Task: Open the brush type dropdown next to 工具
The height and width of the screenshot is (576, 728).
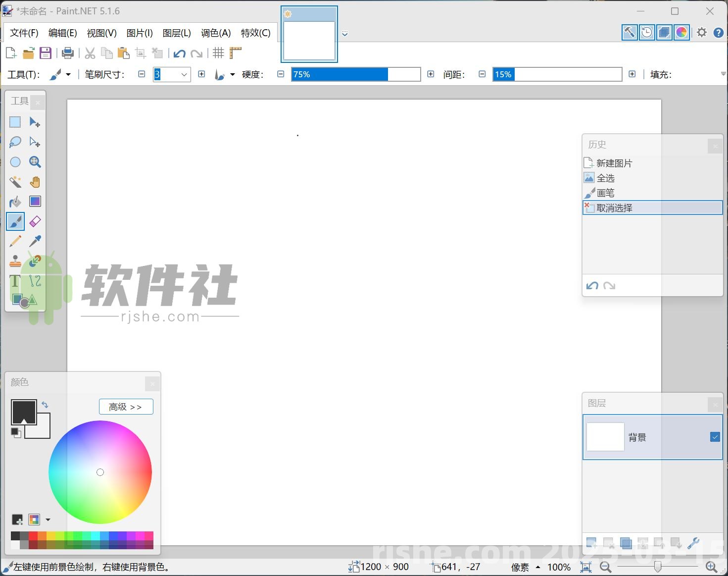Action: (x=68, y=74)
